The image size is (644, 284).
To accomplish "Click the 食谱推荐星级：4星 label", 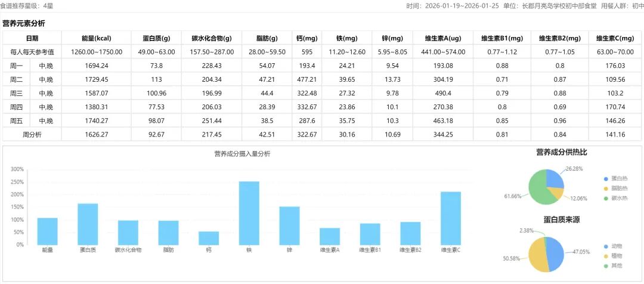I will click(x=27, y=6).
